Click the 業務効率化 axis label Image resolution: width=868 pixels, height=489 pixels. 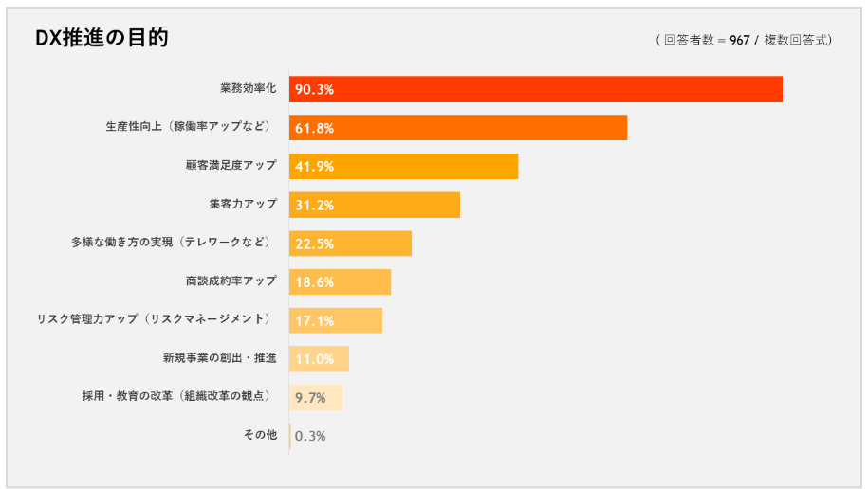[248, 88]
